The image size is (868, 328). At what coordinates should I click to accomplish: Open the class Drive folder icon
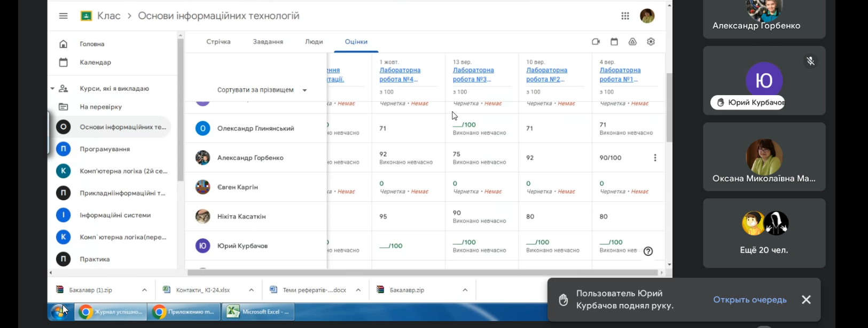(x=632, y=42)
